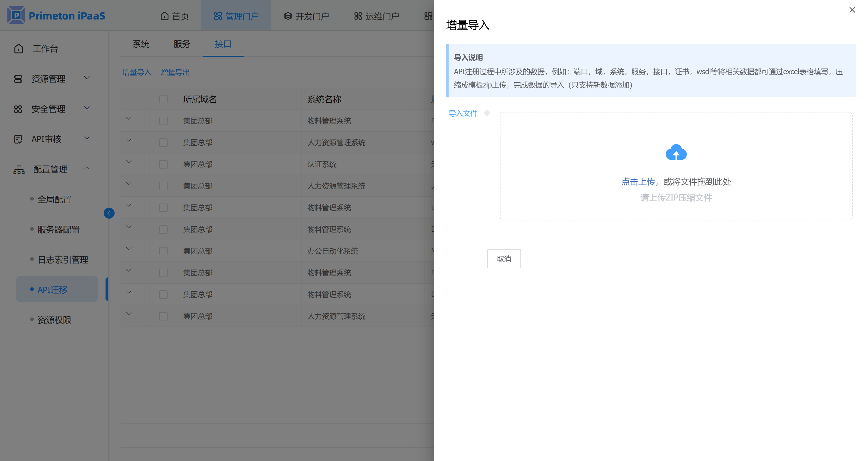The image size is (868, 461).
Task: Open the 开发门户 top menu
Action: tap(306, 16)
